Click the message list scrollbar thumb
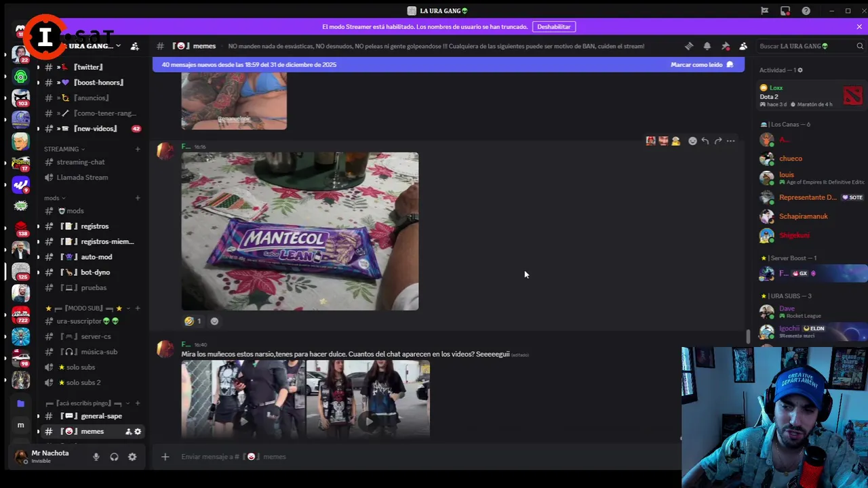The height and width of the screenshot is (488, 868). pyautogui.click(x=748, y=336)
